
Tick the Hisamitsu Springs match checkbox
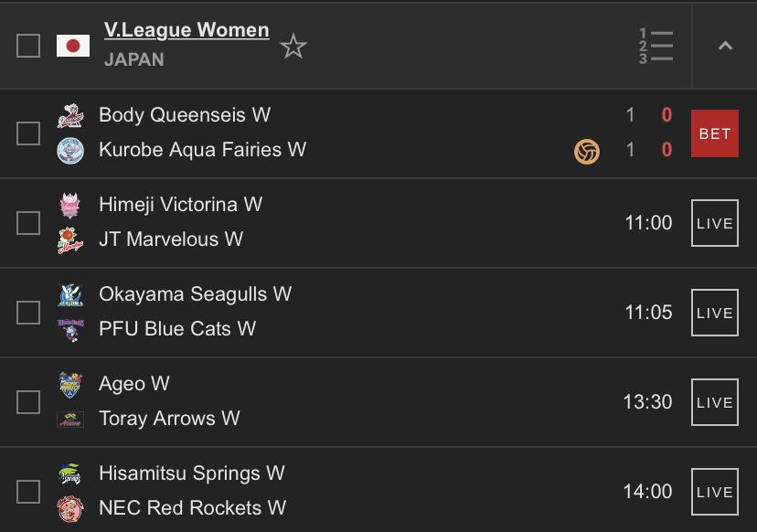pyautogui.click(x=28, y=492)
